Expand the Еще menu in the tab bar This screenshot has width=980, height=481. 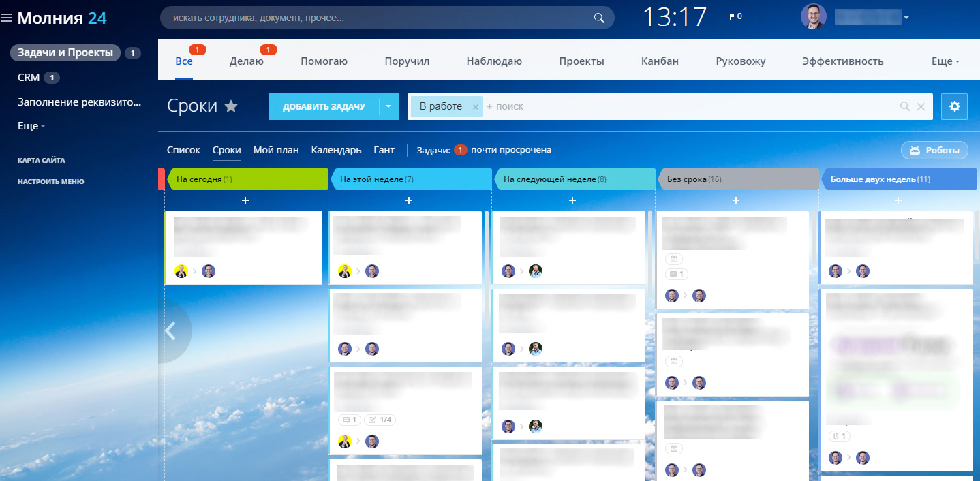[x=945, y=61]
